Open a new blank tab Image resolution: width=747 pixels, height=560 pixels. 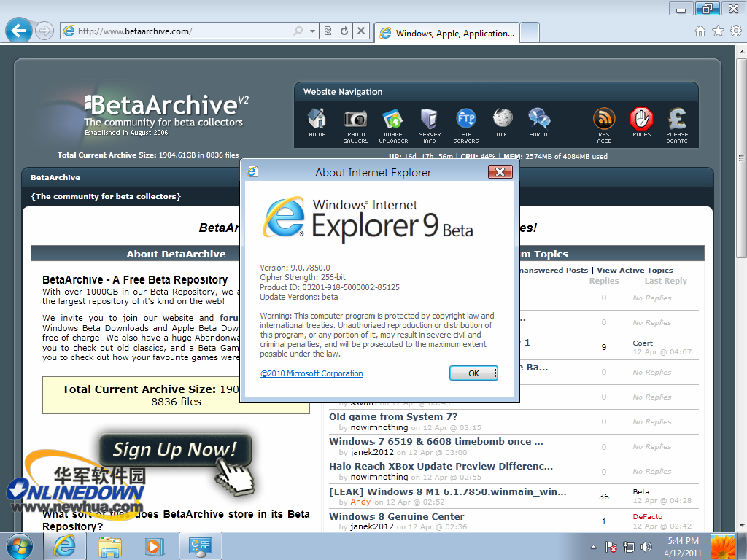coord(530,33)
